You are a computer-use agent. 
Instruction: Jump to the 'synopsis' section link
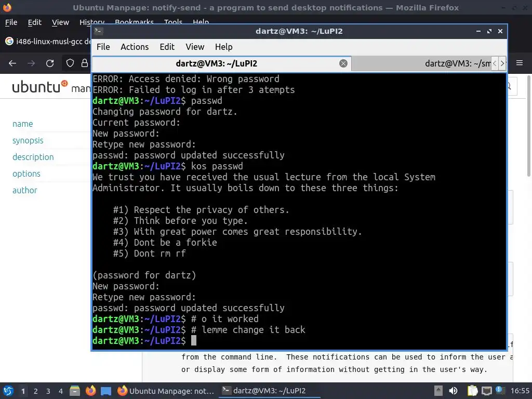tap(28, 140)
